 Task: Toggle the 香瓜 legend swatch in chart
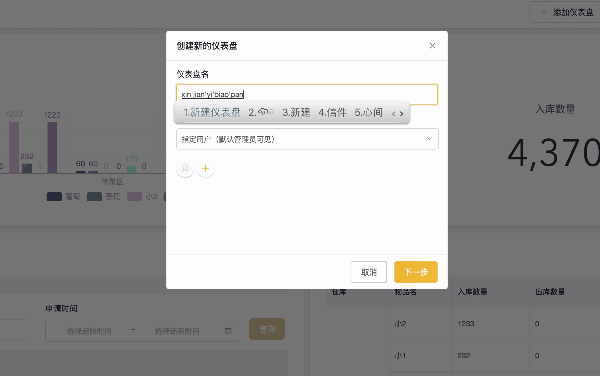94,197
